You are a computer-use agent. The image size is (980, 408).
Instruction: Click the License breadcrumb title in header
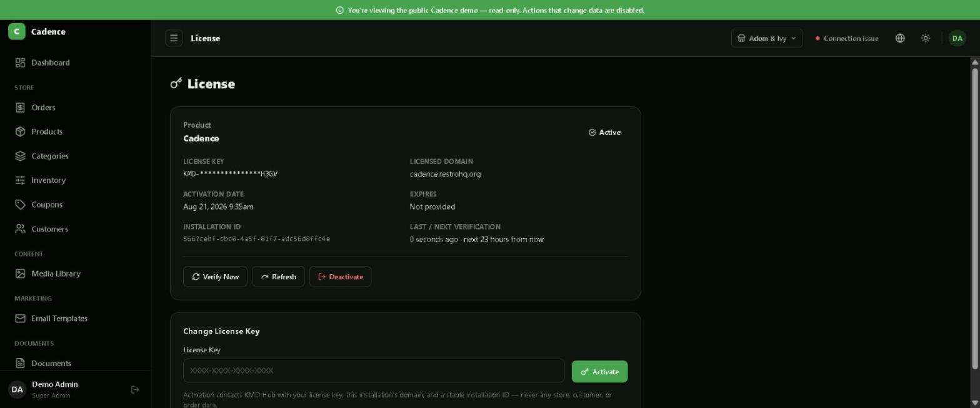[205, 38]
